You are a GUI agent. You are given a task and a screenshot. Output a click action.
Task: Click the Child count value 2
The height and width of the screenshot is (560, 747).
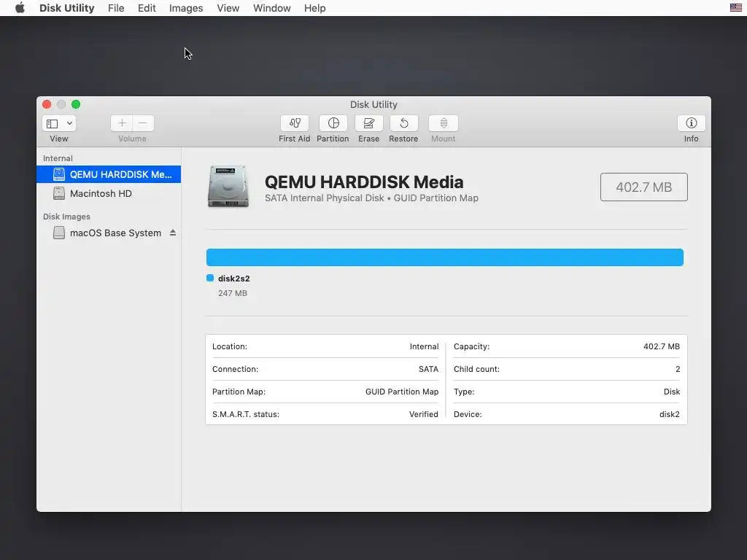coord(678,369)
